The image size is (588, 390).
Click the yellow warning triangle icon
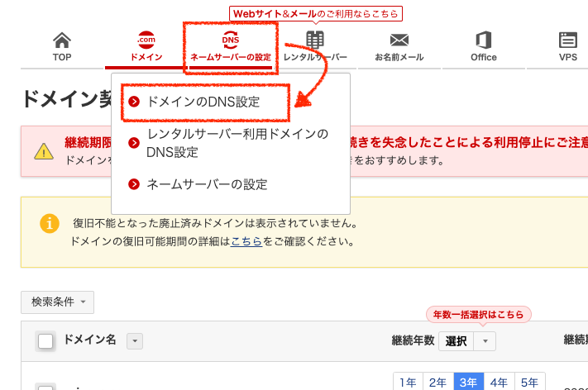click(x=44, y=151)
